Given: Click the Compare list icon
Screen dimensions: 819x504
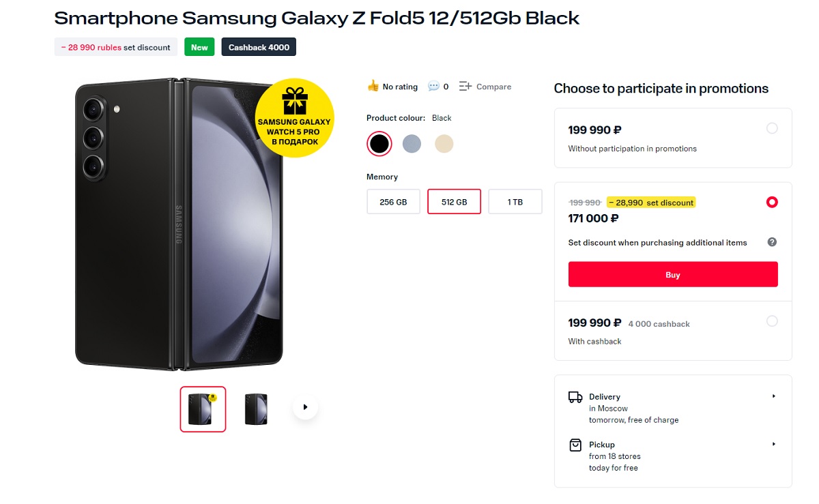Looking at the screenshot, I should tap(465, 86).
